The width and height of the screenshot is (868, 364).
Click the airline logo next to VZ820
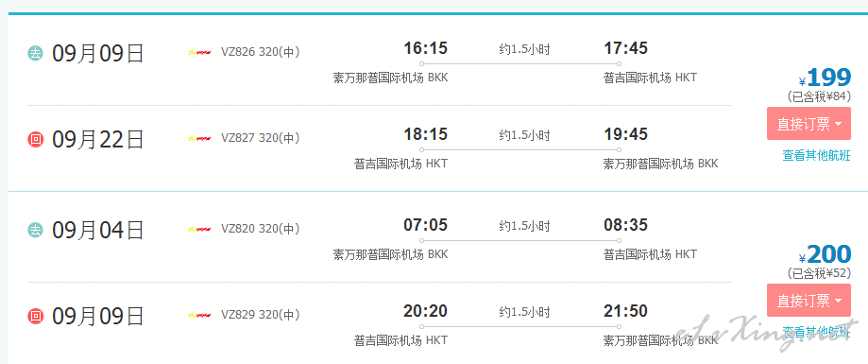point(199,229)
